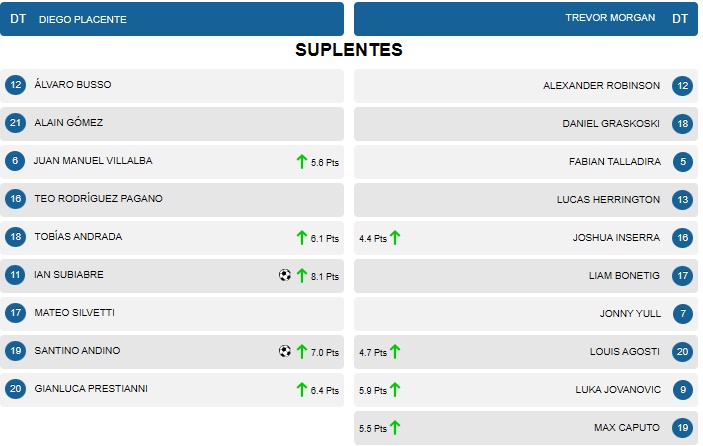
Task: Click DT badge beside Trevor Morgan
Action: (680, 18)
